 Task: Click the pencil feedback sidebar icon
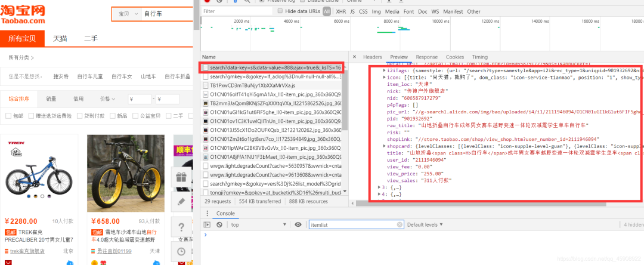click(181, 202)
